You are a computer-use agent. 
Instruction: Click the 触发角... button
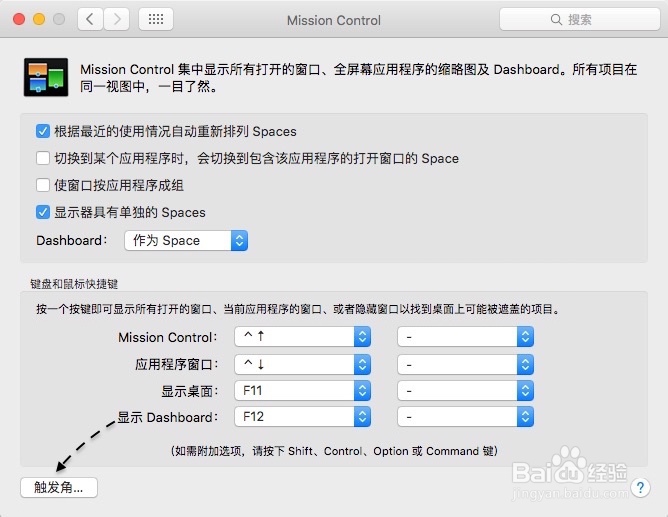59,487
